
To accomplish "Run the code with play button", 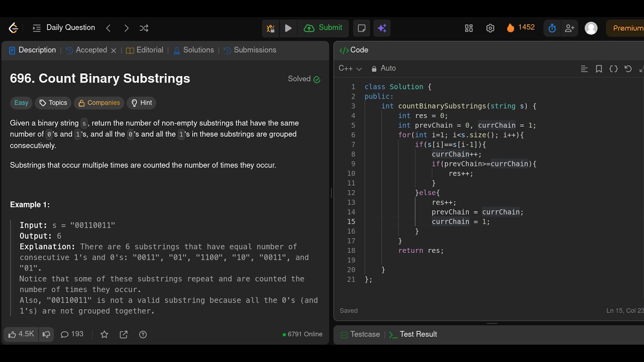I will point(288,28).
